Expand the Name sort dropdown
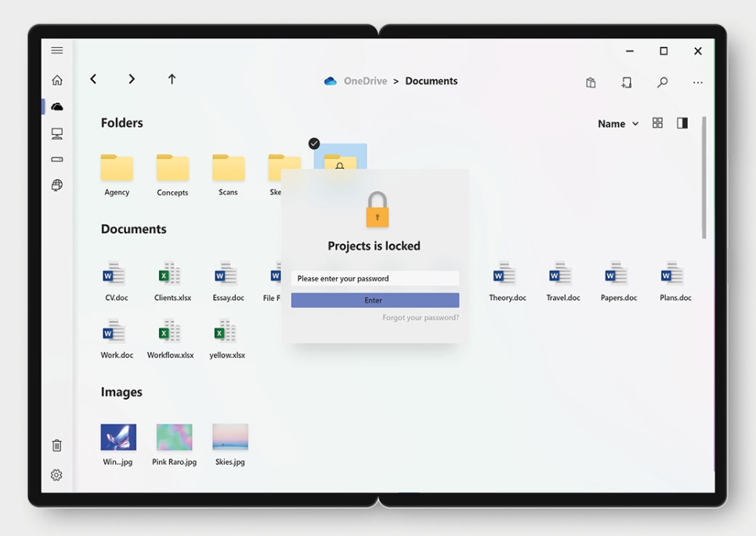The width and height of the screenshot is (756, 536). 617,124
